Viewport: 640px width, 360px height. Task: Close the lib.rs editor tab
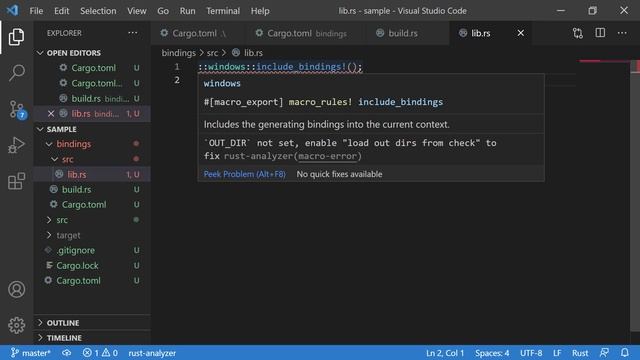pos(520,33)
